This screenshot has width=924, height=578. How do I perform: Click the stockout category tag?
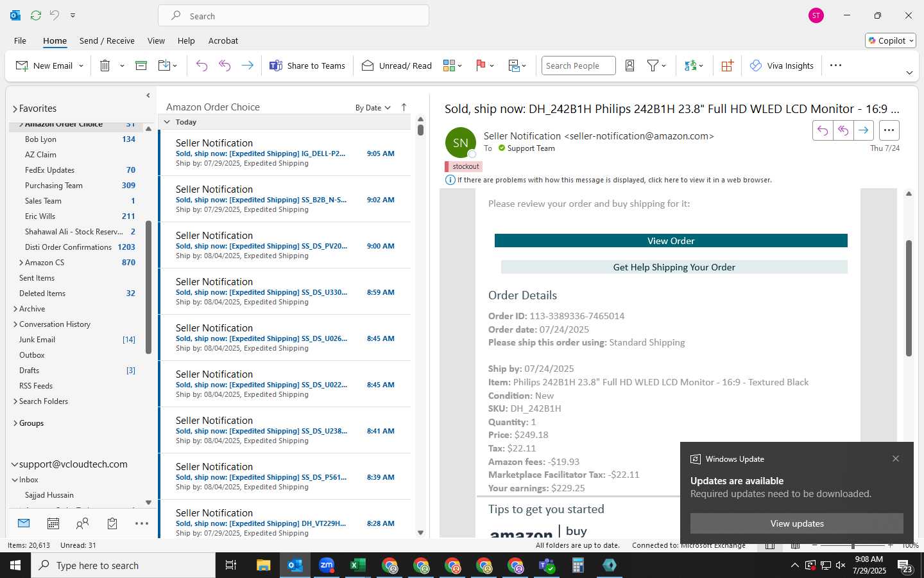click(x=463, y=166)
